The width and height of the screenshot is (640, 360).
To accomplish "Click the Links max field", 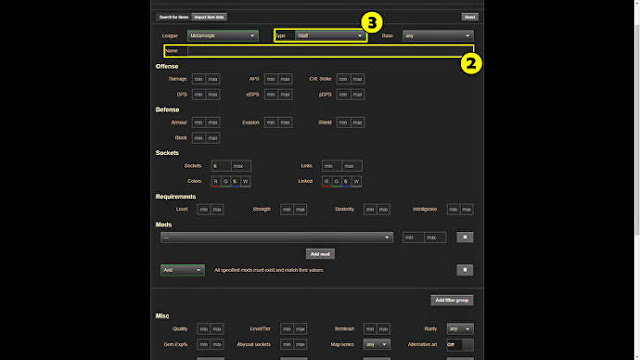I will [x=352, y=166].
